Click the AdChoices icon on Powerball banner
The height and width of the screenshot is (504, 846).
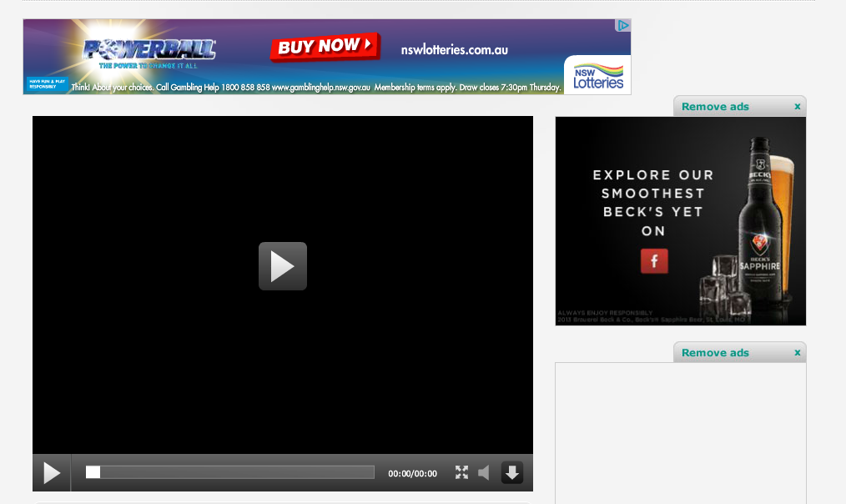[x=622, y=26]
